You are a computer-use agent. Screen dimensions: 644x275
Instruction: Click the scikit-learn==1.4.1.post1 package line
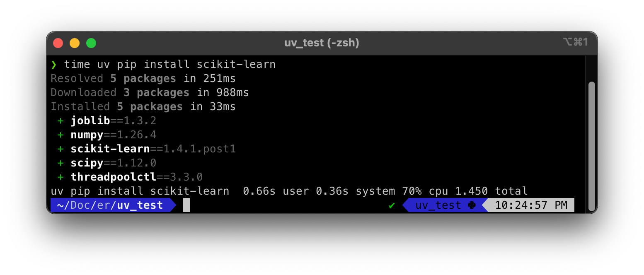click(x=153, y=149)
